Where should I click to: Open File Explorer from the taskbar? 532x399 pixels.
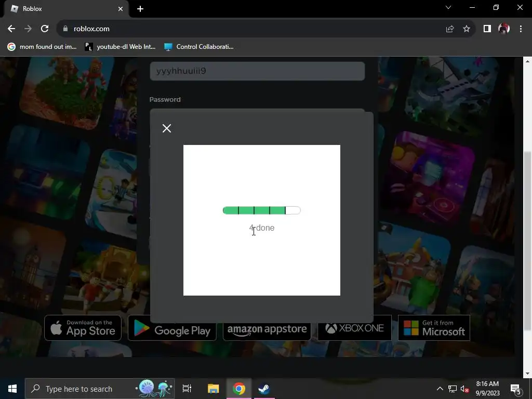click(x=213, y=389)
